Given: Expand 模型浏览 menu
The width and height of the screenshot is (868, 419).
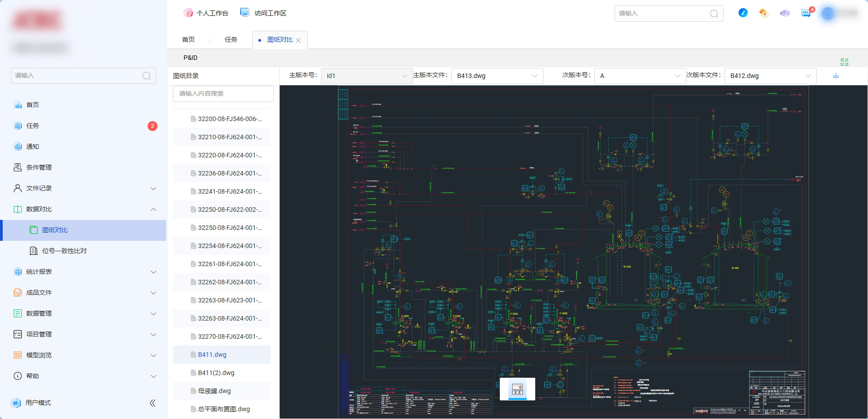Looking at the screenshot, I should coord(84,355).
